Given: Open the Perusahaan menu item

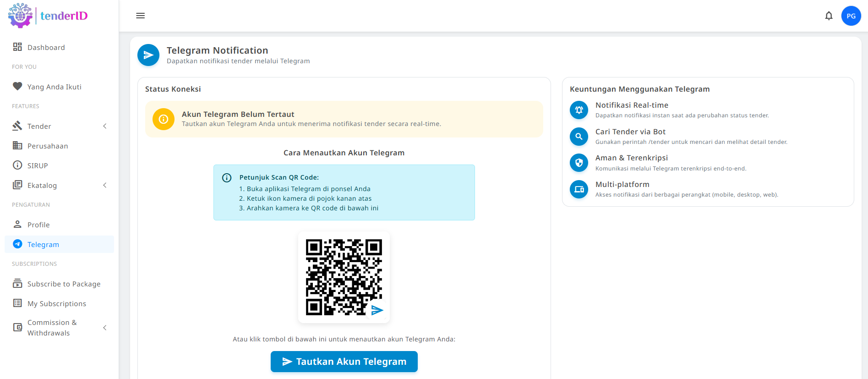Looking at the screenshot, I should pyautogui.click(x=60, y=146).
